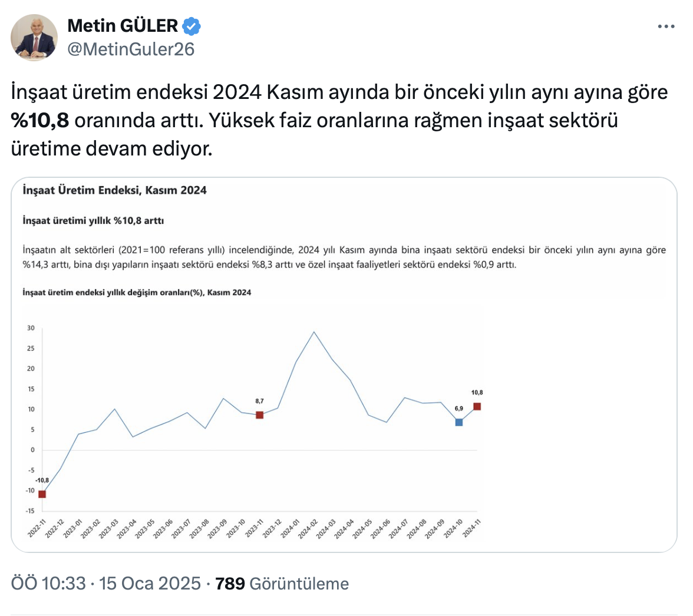Click the 30 value on the y-axis
This screenshot has height=616, width=693.
tap(31, 329)
